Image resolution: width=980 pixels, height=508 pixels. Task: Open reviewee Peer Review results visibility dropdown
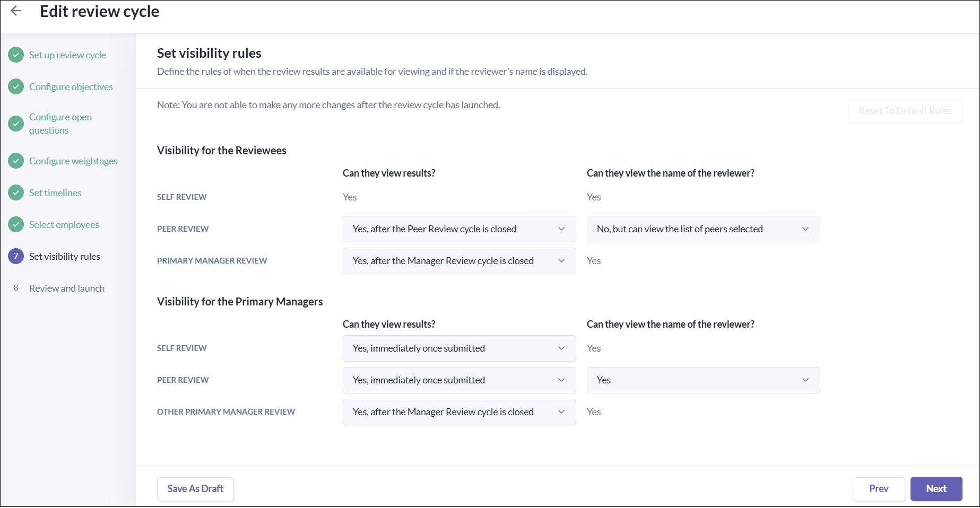click(x=459, y=229)
